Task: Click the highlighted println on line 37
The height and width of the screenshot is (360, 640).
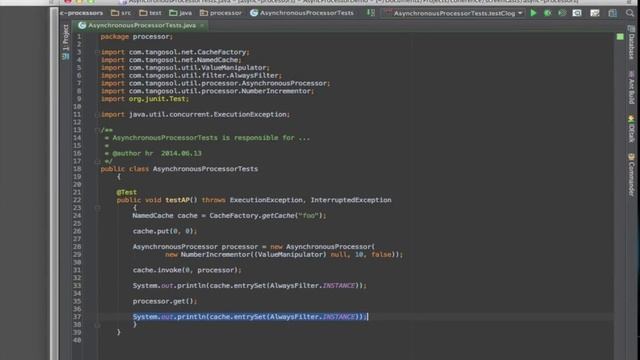Action: click(250, 317)
